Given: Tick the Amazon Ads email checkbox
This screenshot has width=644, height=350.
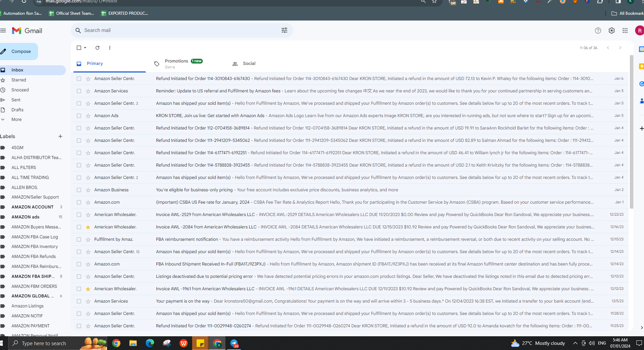Looking at the screenshot, I should click(x=79, y=116).
